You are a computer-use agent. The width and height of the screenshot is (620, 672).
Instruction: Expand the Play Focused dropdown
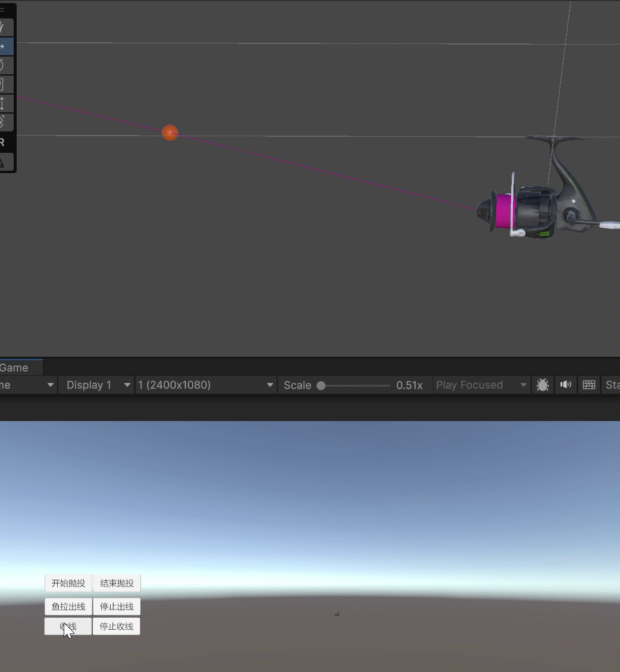coord(481,385)
